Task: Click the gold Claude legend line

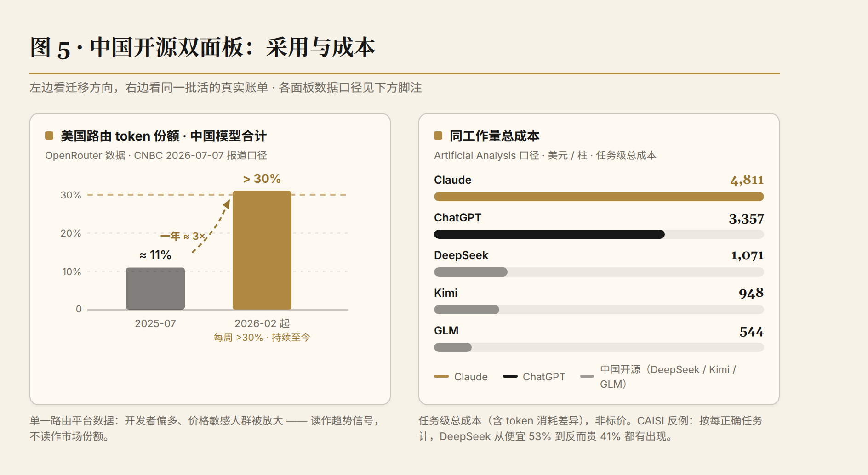Action: (441, 376)
